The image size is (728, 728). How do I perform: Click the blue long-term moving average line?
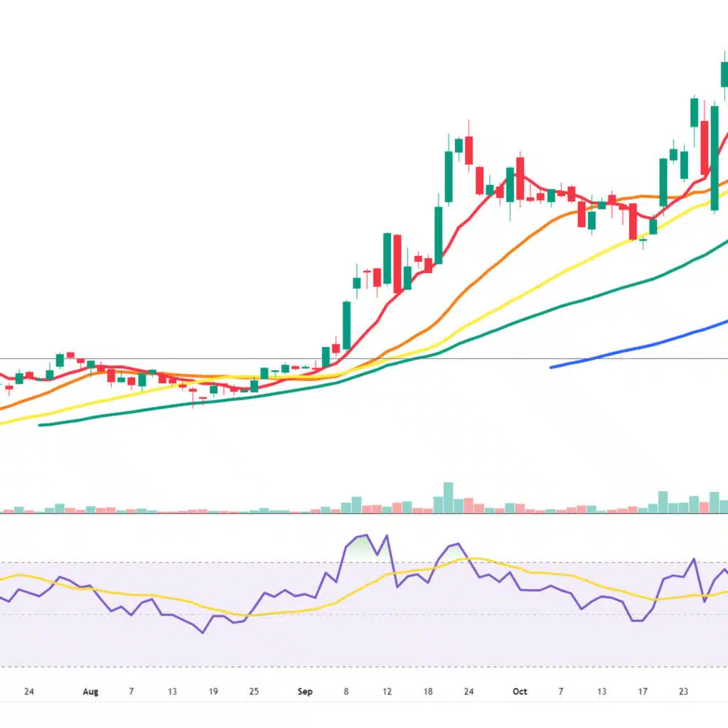[640, 348]
